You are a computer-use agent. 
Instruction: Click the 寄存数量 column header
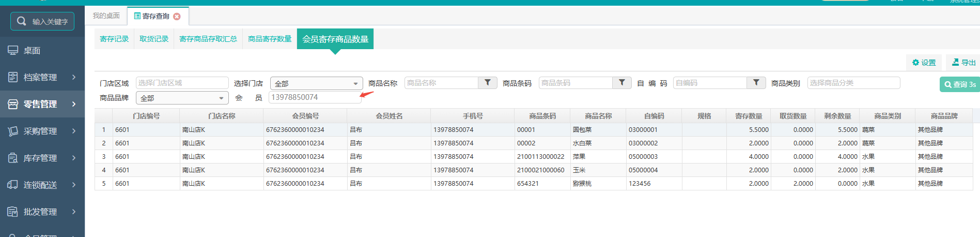point(749,116)
